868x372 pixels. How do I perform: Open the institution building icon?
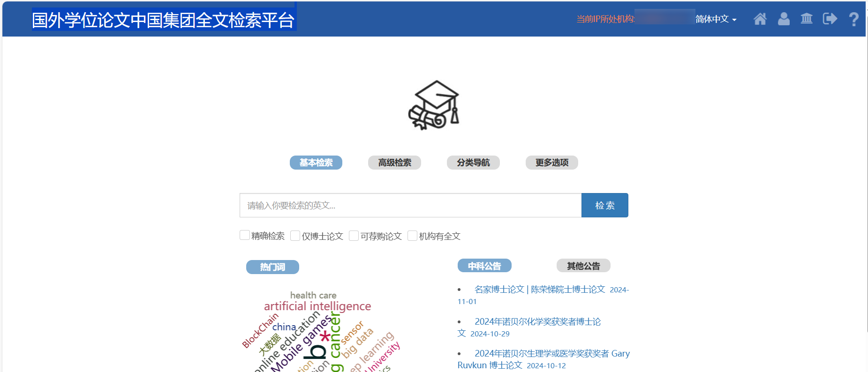click(x=807, y=19)
